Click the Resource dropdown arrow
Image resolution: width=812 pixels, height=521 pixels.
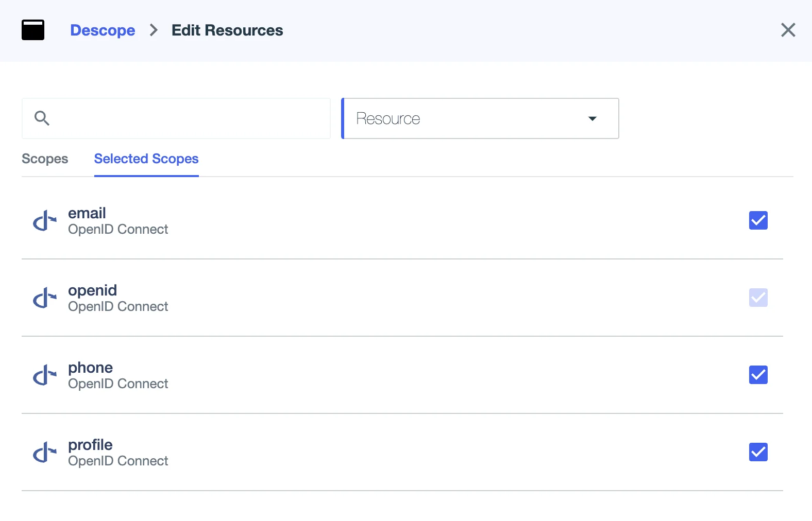tap(593, 118)
